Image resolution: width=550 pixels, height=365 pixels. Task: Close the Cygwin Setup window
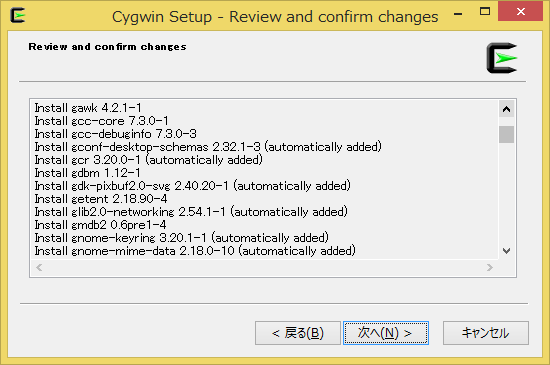click(521, 12)
